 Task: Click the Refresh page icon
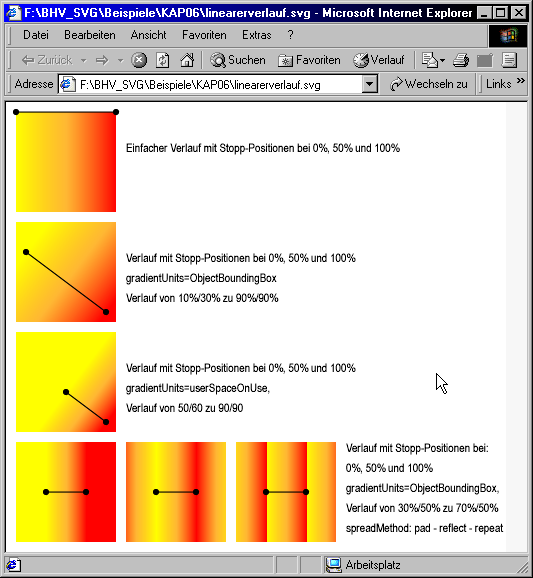163,60
